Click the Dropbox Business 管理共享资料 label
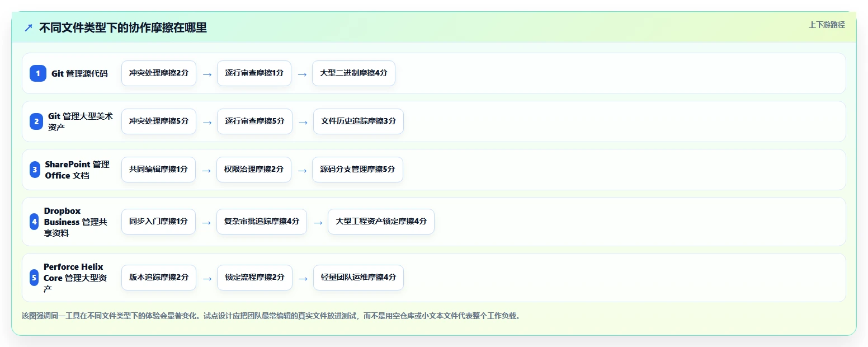Viewport: 868px width, 347px height. click(x=76, y=222)
